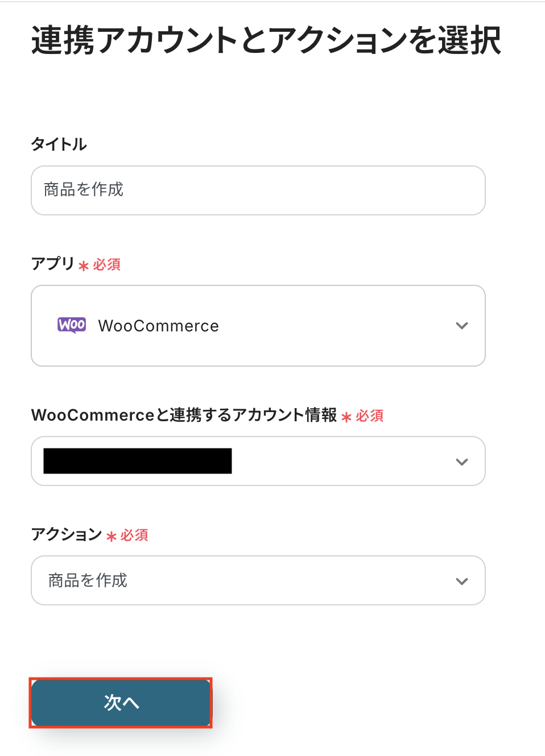Click the 必須 marker beside アプリ
545x756 pixels.
107,265
